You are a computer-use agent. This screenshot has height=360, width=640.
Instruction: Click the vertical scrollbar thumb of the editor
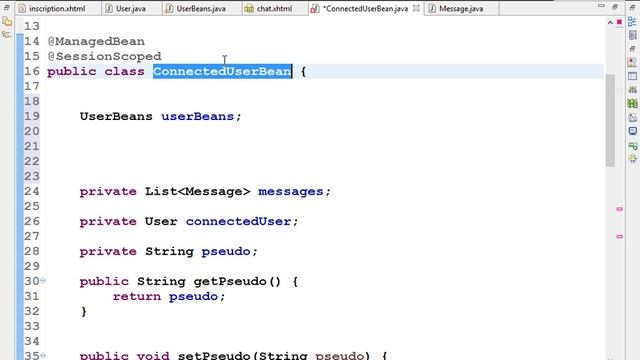tap(610, 120)
